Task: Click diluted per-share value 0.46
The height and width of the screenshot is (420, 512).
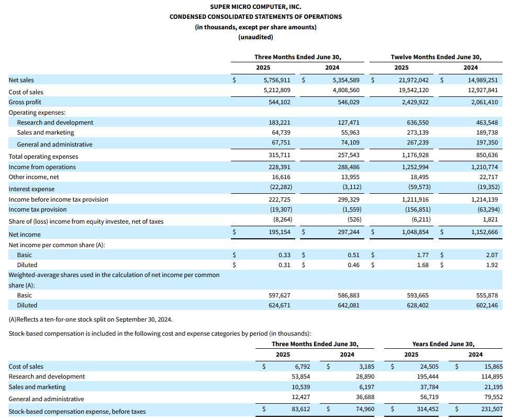Action: pyautogui.click(x=353, y=265)
